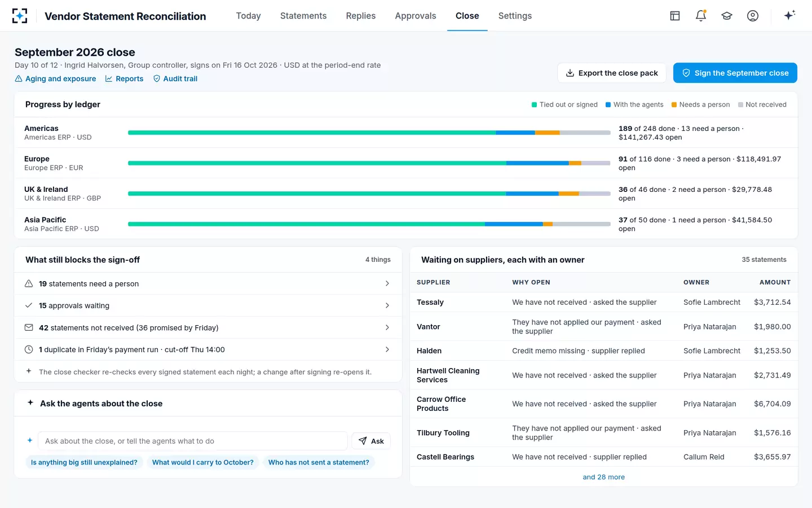Click the sparkle icon next to close checker note
The width and height of the screenshot is (812, 508).
tap(29, 371)
